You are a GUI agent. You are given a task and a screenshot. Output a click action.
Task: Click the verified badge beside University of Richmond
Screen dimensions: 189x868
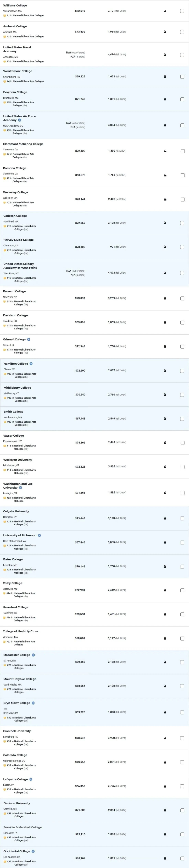[40, 535]
